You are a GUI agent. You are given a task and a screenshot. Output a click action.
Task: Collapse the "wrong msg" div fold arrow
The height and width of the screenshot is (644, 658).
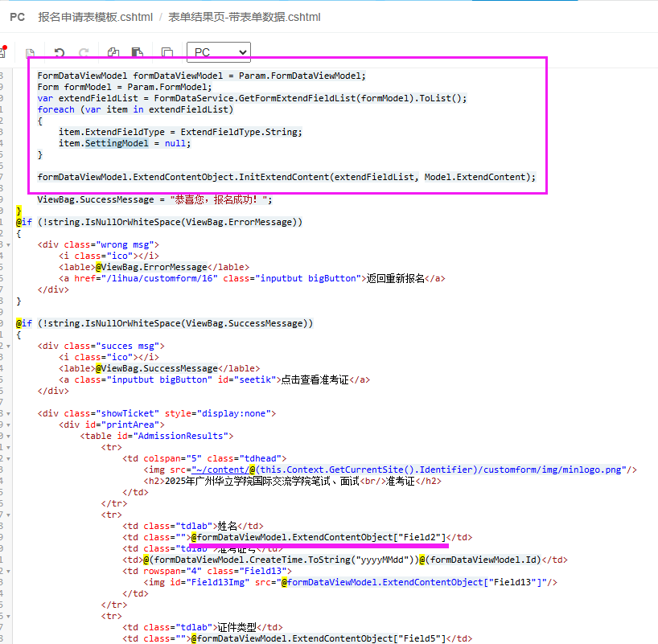(x=6, y=245)
